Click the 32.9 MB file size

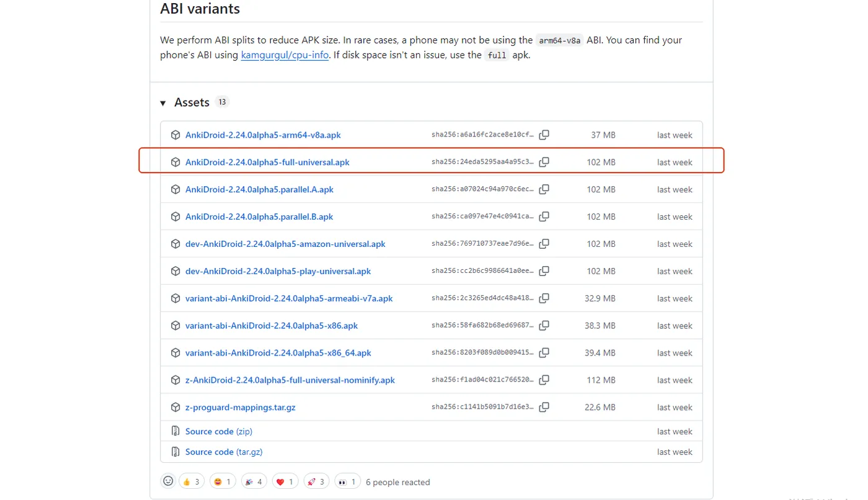pyautogui.click(x=600, y=299)
